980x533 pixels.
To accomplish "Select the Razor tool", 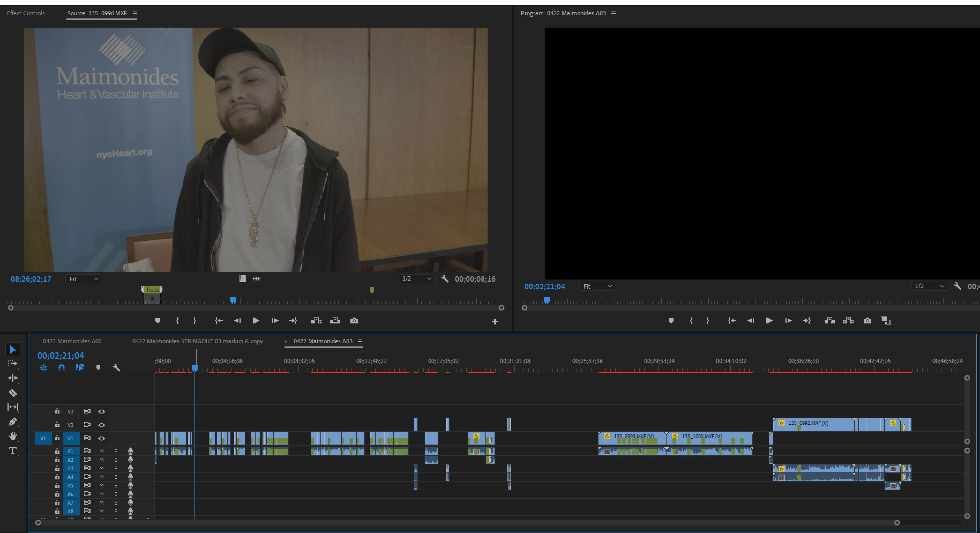I will click(13, 393).
